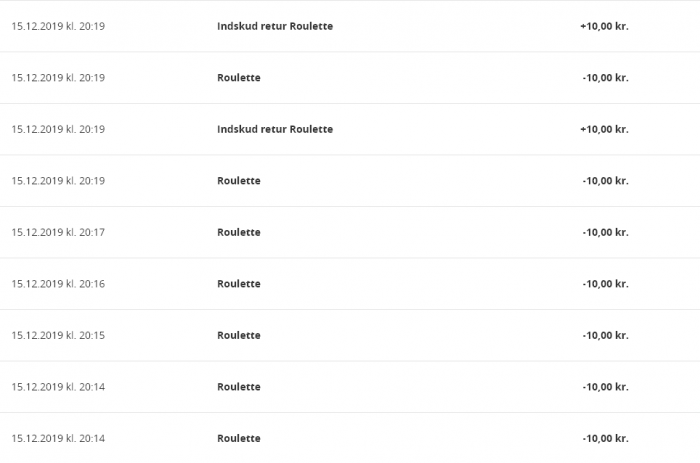Click the -10,00 kr. amount in bottom row
Screen dimensions: 700x463
pos(605,438)
